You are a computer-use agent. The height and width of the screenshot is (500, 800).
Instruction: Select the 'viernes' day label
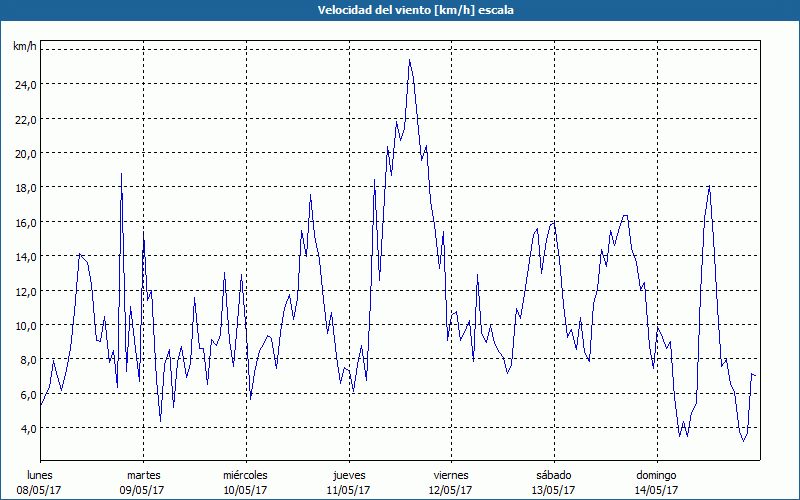point(451,475)
